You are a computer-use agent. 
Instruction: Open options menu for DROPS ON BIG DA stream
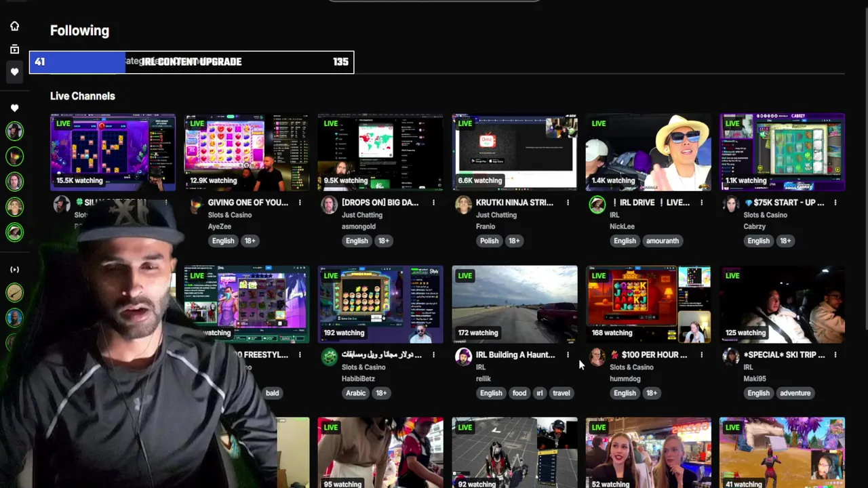(x=433, y=203)
